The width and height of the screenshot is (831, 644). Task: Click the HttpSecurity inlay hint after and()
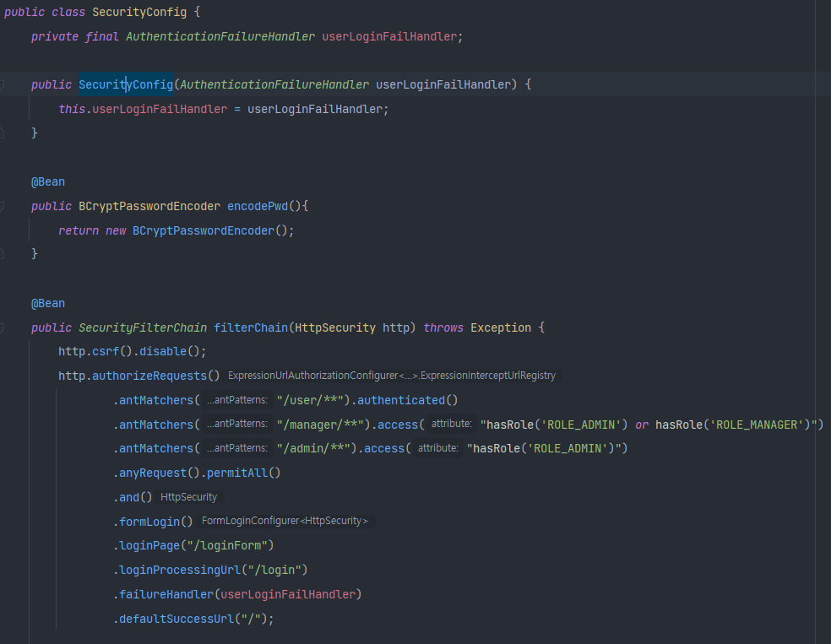[x=188, y=497]
